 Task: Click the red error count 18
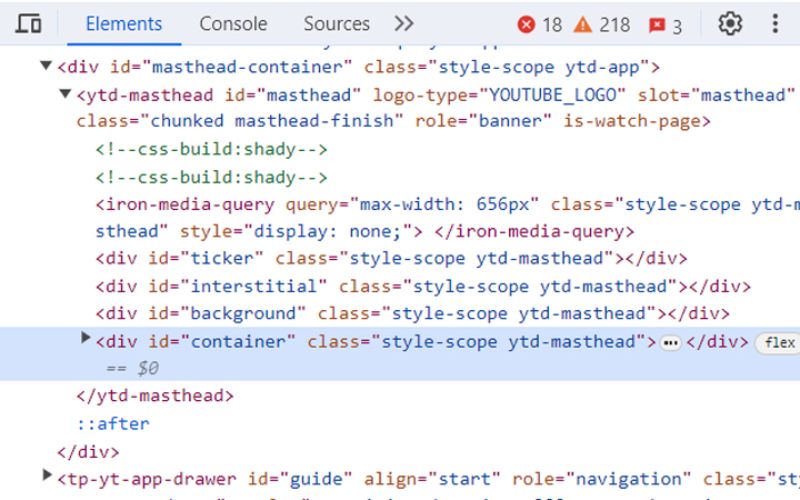[x=539, y=24]
